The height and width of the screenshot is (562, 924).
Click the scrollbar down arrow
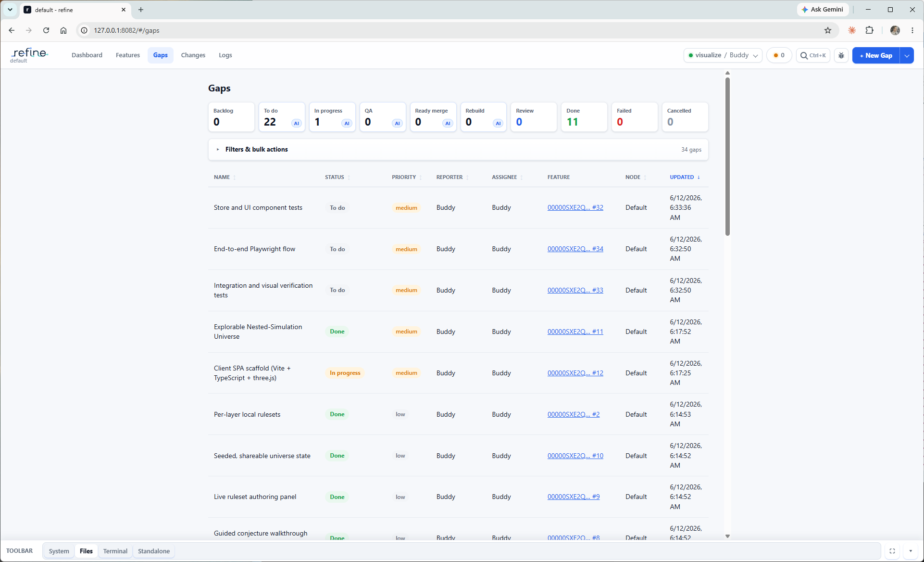point(727,536)
